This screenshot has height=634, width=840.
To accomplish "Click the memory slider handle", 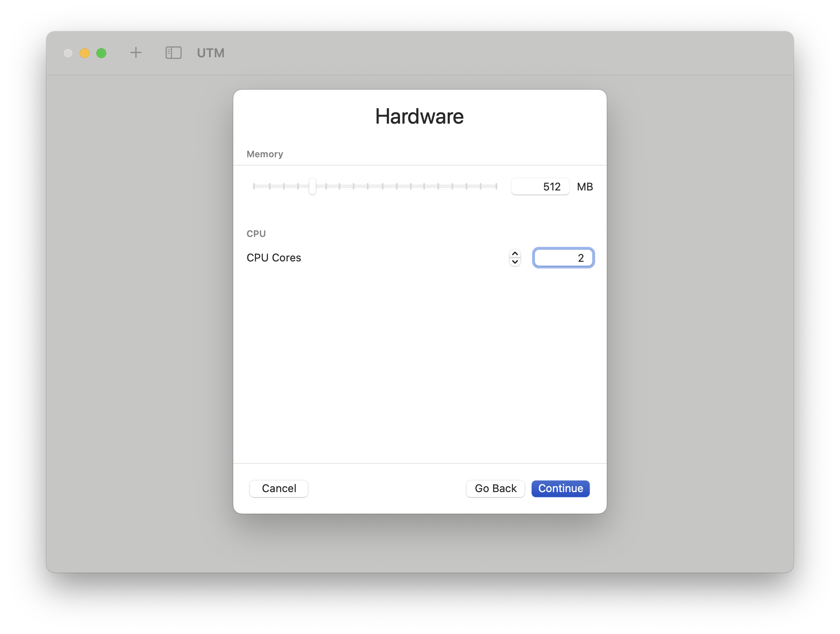I will 313,186.
